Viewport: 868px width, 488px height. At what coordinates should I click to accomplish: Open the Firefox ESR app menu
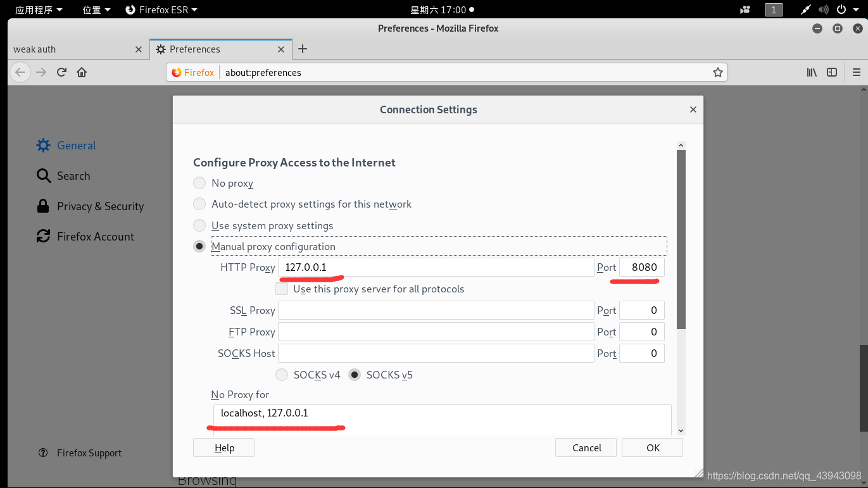(x=161, y=9)
